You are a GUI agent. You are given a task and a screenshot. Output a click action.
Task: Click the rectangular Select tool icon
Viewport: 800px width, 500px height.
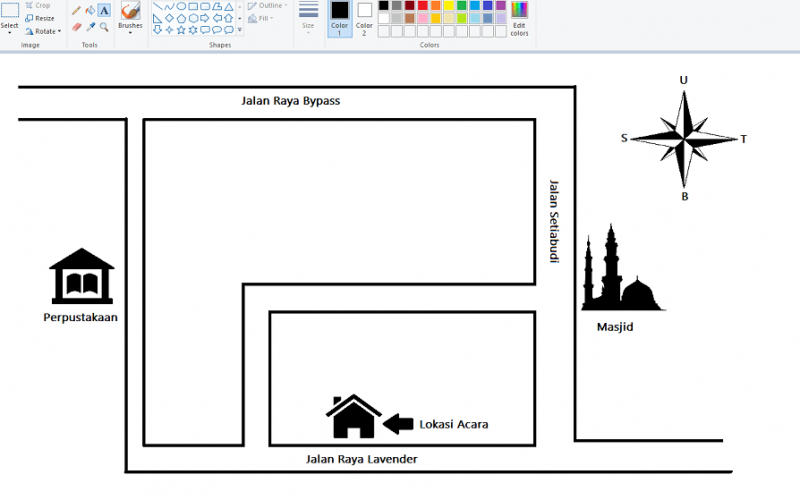(x=9, y=11)
